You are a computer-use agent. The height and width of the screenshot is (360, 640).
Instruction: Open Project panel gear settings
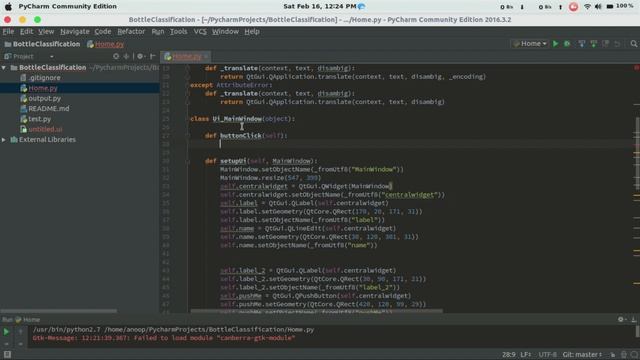(x=140, y=56)
